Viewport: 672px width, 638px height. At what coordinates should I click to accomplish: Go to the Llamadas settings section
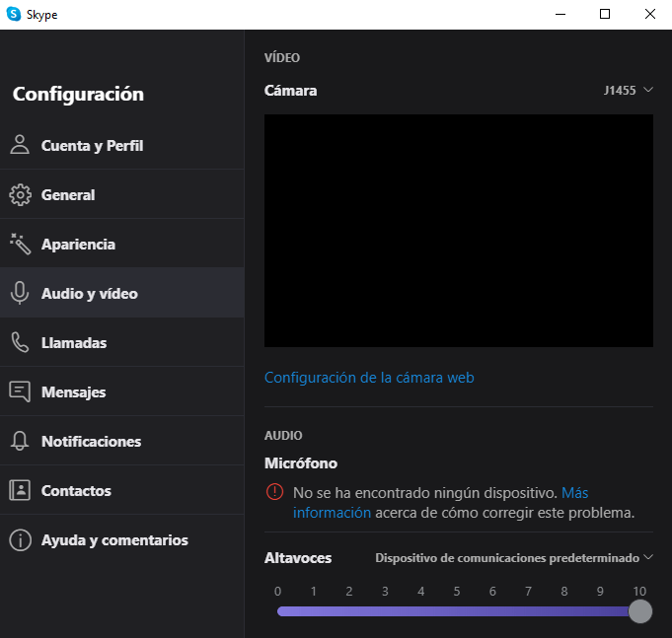[x=122, y=342]
